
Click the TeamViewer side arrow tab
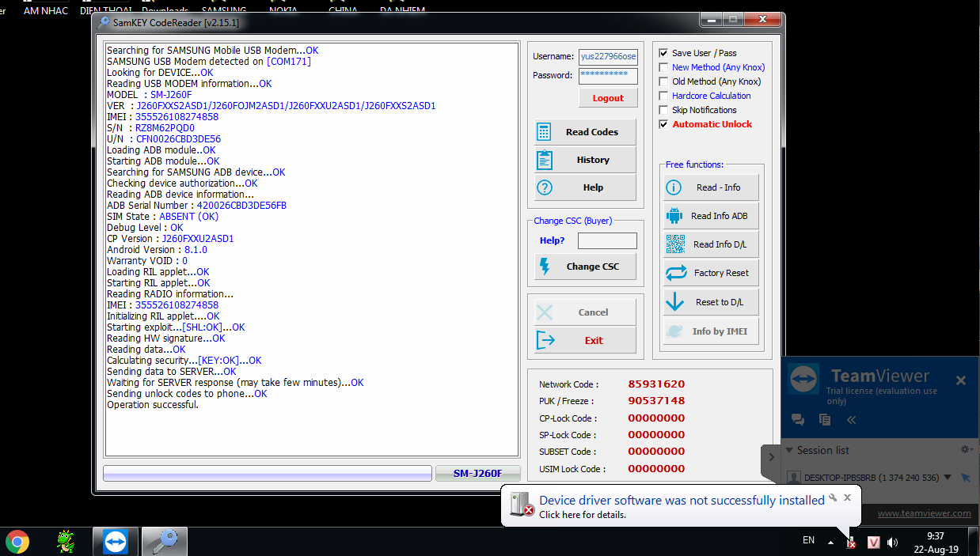click(771, 456)
